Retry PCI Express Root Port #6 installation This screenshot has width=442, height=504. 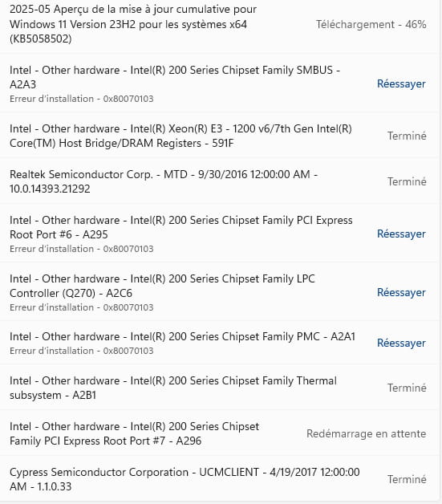click(401, 234)
